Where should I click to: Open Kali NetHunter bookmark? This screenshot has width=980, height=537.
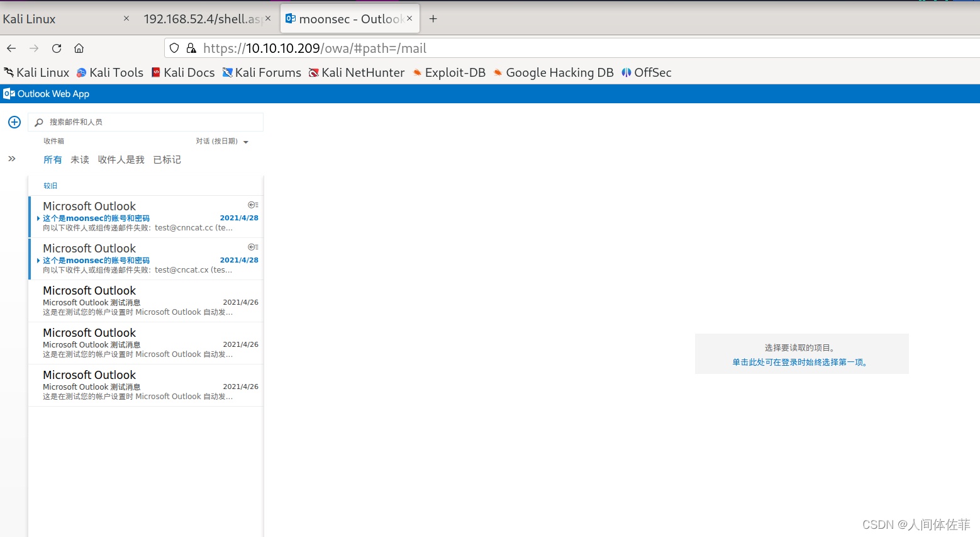(x=357, y=72)
